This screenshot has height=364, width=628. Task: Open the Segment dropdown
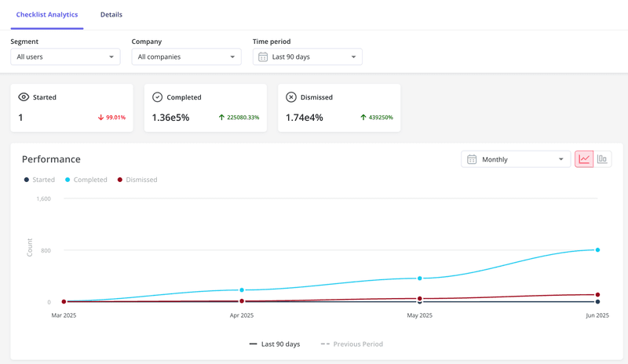(65, 56)
